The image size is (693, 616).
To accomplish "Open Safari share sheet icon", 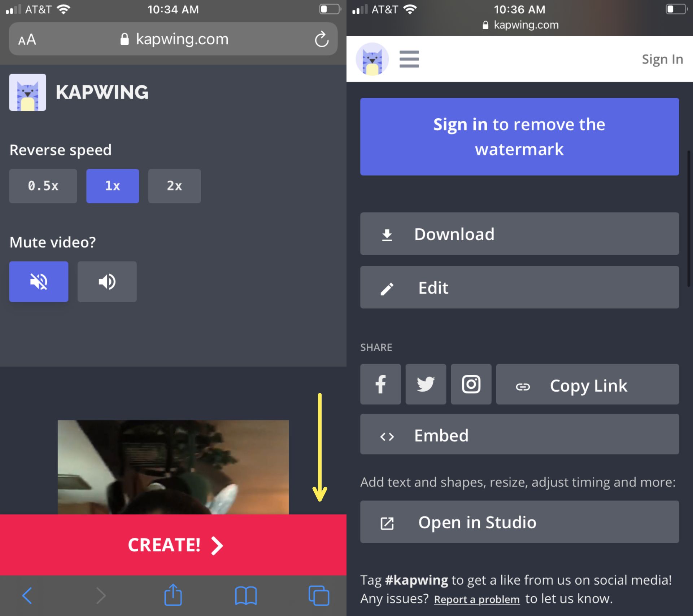I will click(x=173, y=595).
